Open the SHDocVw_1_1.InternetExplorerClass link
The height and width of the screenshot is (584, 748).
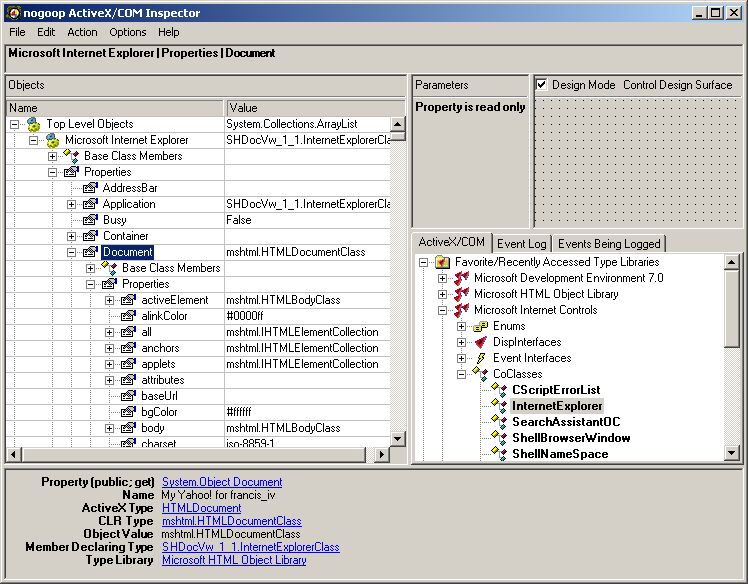point(251,547)
